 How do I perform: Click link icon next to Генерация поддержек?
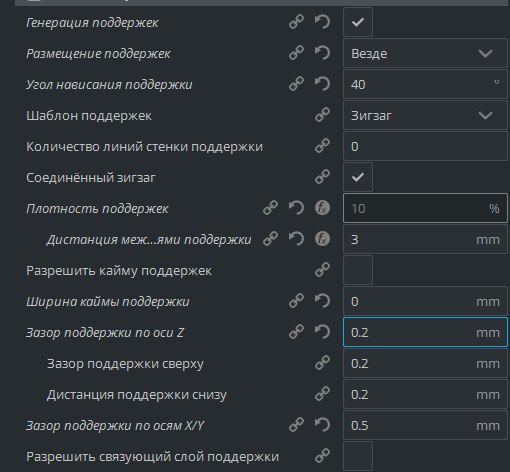[x=296, y=22]
